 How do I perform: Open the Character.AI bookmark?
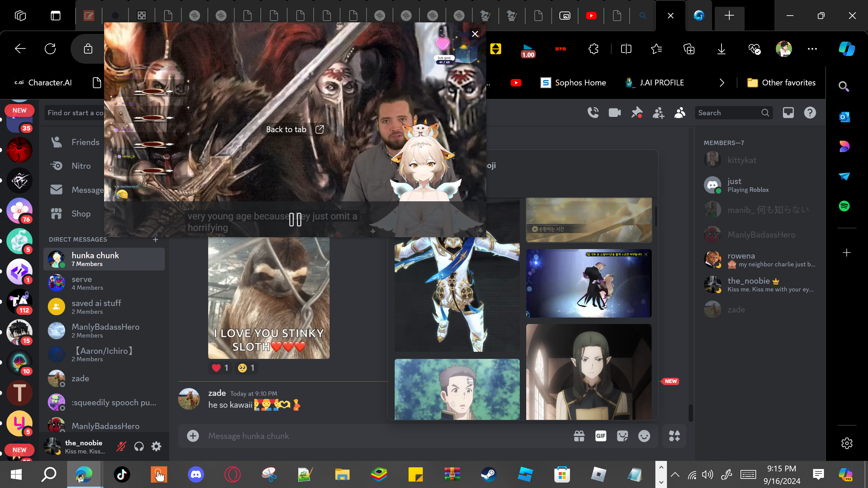[x=43, y=83]
